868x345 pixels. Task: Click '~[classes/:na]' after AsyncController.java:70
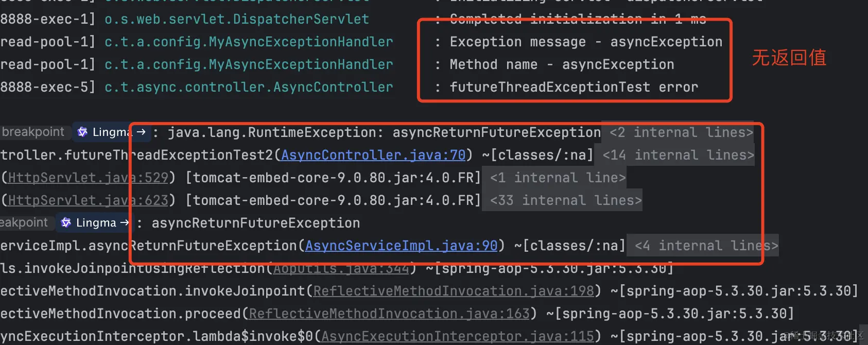537,155
